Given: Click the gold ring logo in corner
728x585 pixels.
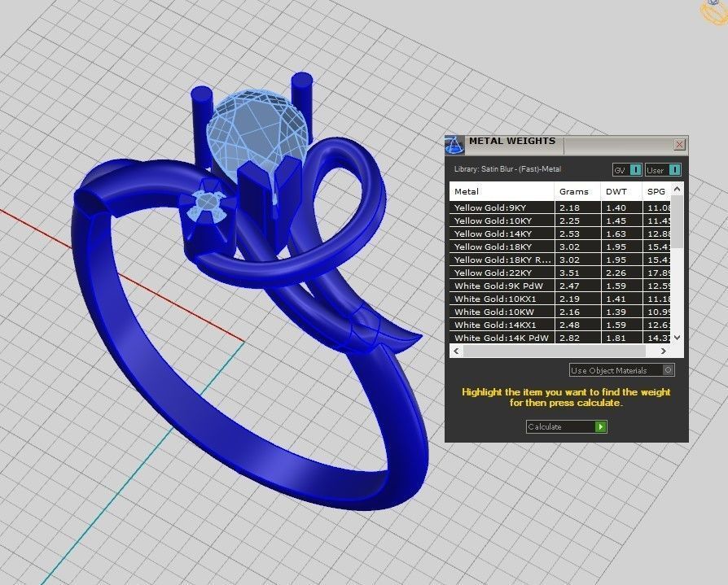Looking at the screenshot, I should (x=715, y=11).
